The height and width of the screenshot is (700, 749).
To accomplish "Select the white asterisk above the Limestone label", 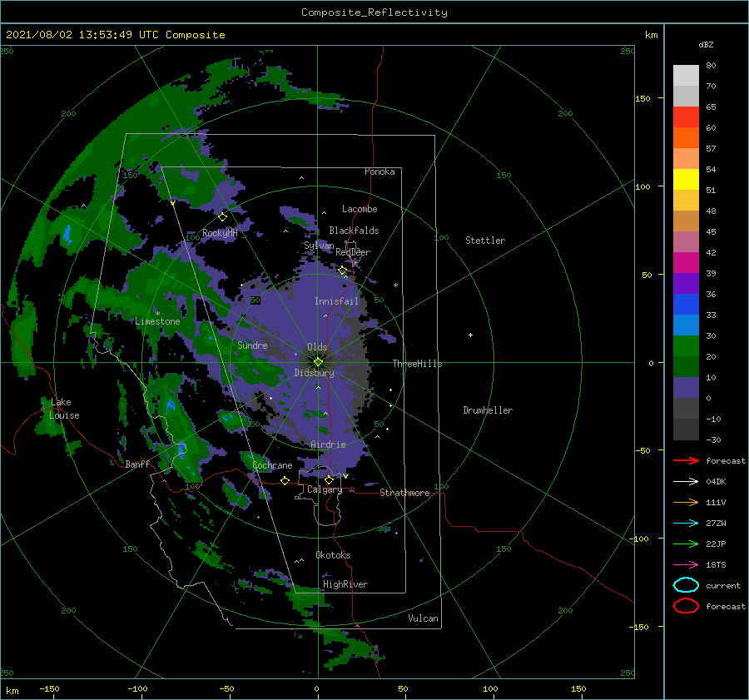I will [x=157, y=314].
